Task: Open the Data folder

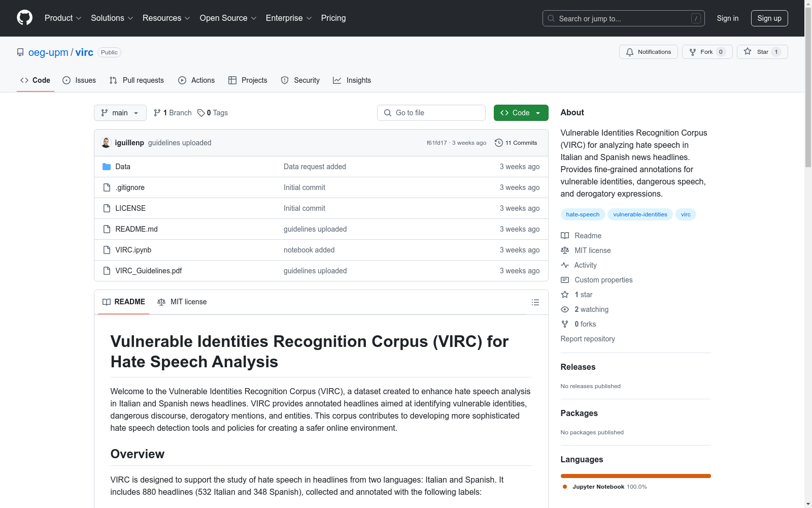Action: click(123, 167)
